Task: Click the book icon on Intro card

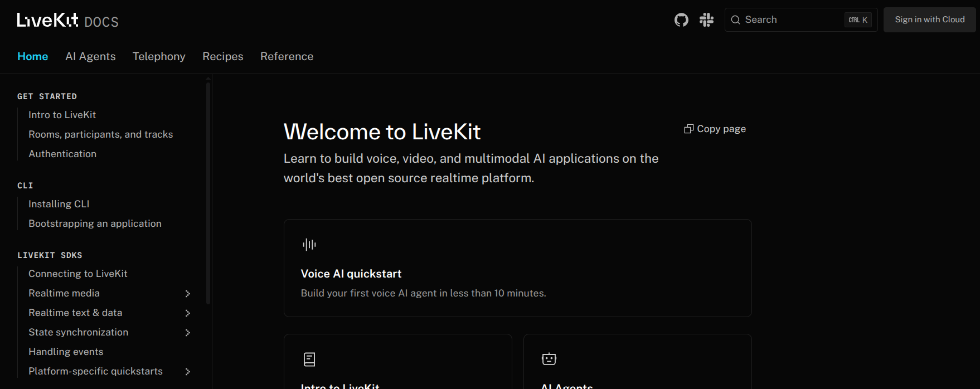Action: 309,359
